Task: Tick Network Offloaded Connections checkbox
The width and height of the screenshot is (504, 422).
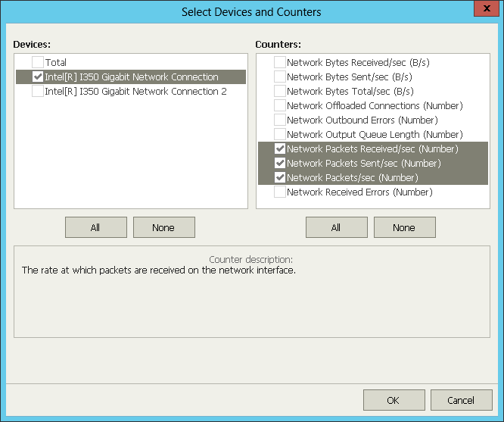Action: [x=280, y=105]
